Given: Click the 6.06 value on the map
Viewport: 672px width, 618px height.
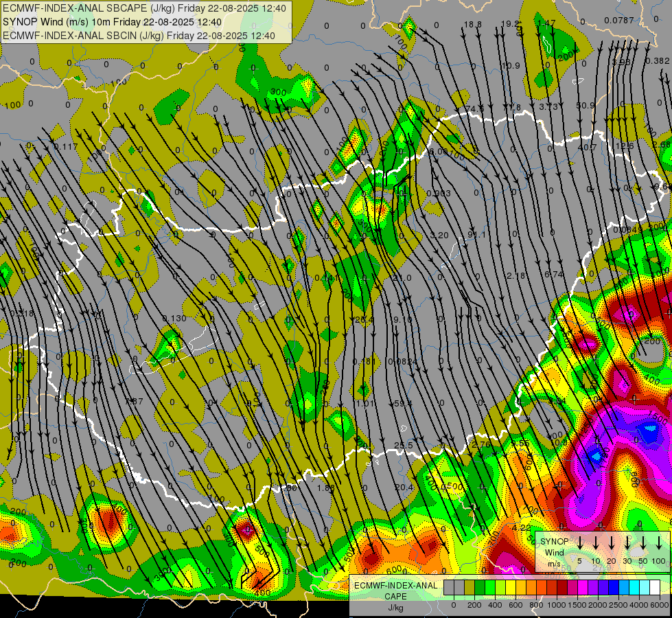Looking at the screenshot, I should click(438, 151).
